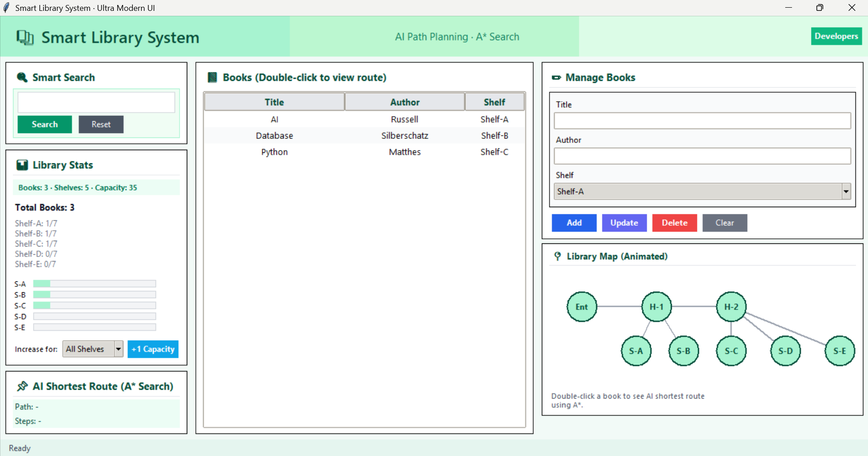Image resolution: width=868 pixels, height=456 pixels.
Task: Click the Shelf column header
Action: [494, 102]
